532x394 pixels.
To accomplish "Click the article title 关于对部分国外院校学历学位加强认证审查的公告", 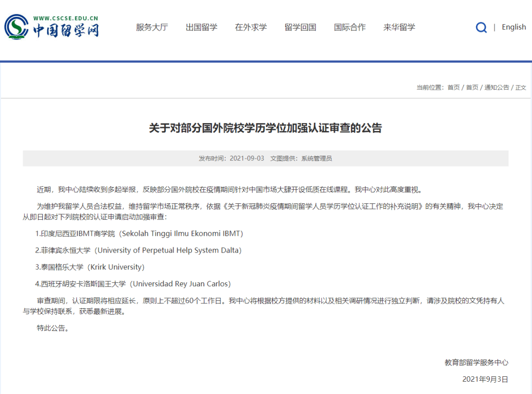I will (266, 128).
